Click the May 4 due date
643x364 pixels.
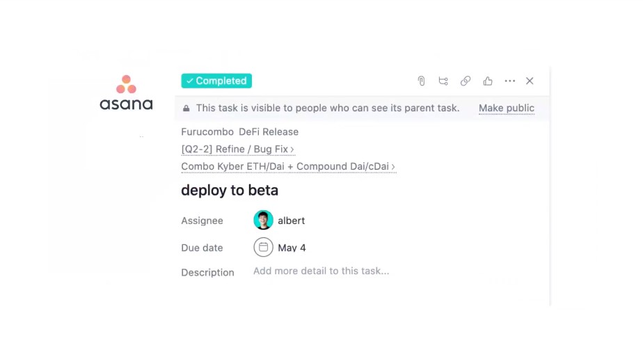click(x=292, y=248)
